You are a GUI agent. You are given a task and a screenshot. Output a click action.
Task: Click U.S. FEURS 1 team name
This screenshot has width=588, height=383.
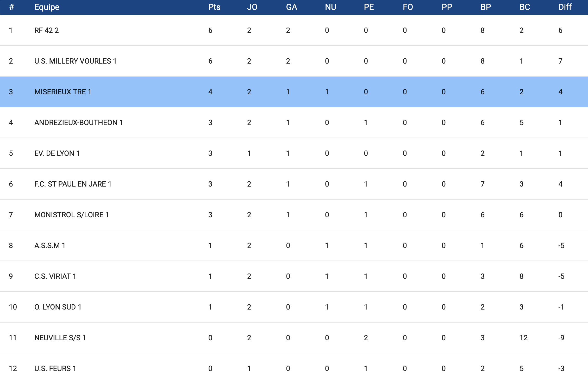55,369
